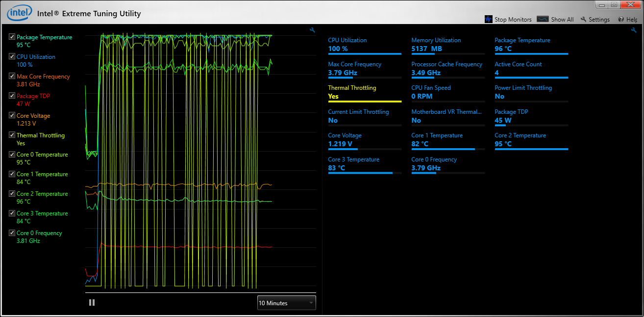The image size is (644, 317).
Task: Click the monitor panel wrench icon
Action: click(634, 30)
